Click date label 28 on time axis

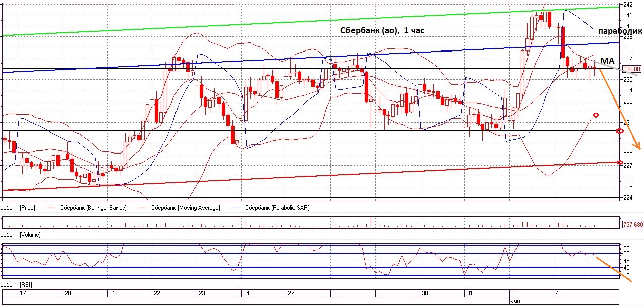tap(336, 293)
